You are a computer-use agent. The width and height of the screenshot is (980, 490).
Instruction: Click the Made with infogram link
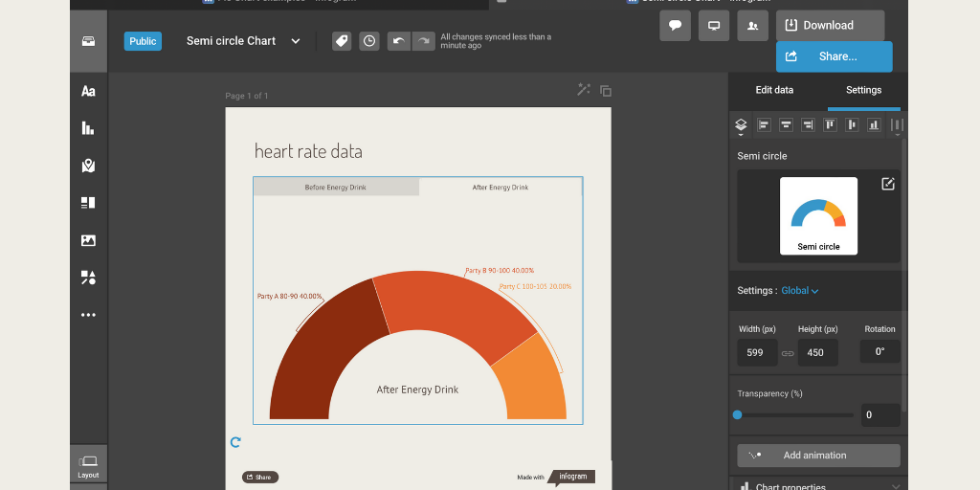click(556, 477)
